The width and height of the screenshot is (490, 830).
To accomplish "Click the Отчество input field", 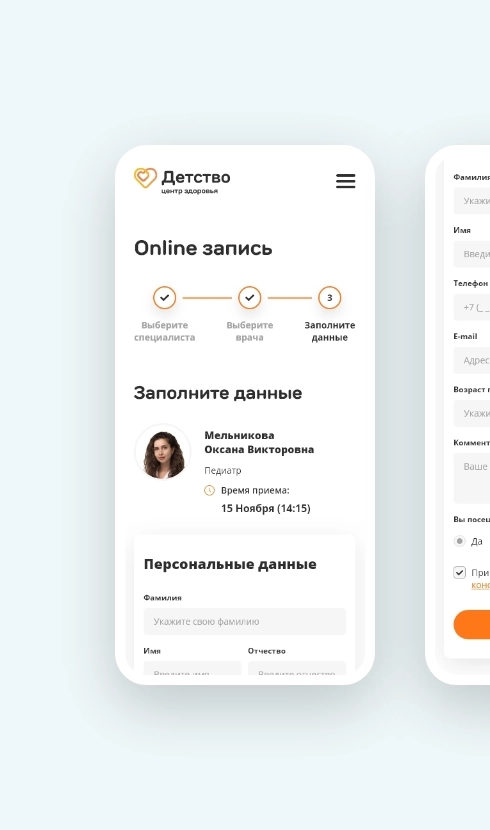I will [x=297, y=668].
